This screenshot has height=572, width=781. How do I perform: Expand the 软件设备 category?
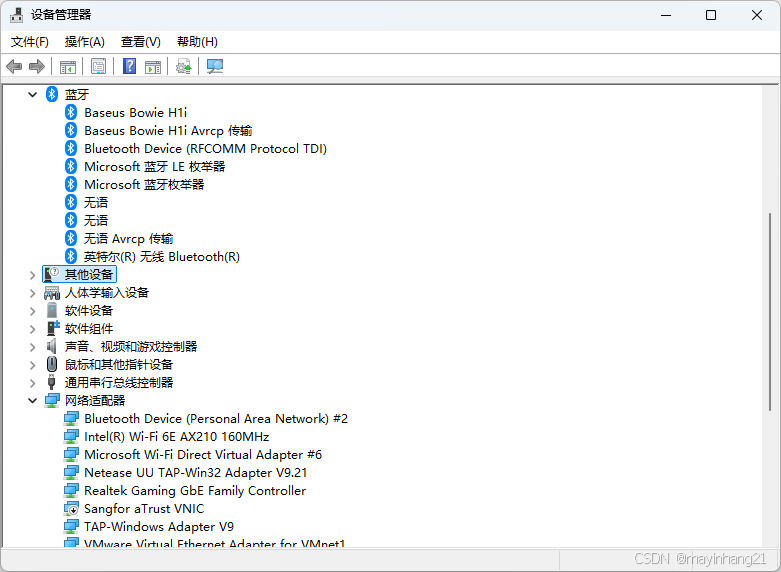point(32,311)
